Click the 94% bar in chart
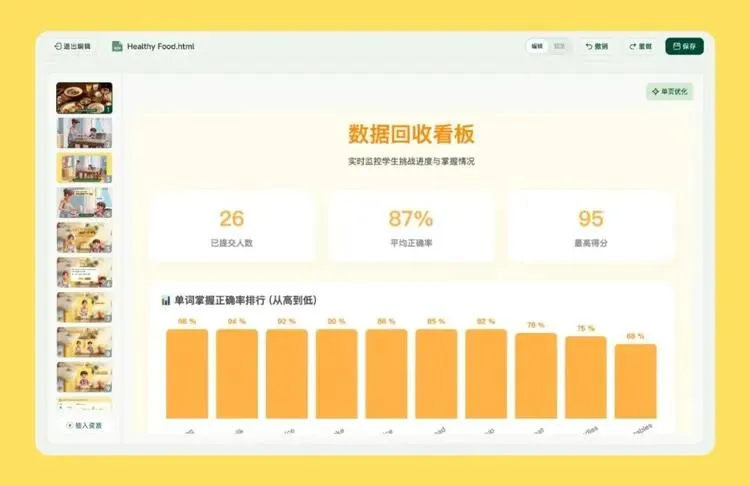 (x=237, y=374)
